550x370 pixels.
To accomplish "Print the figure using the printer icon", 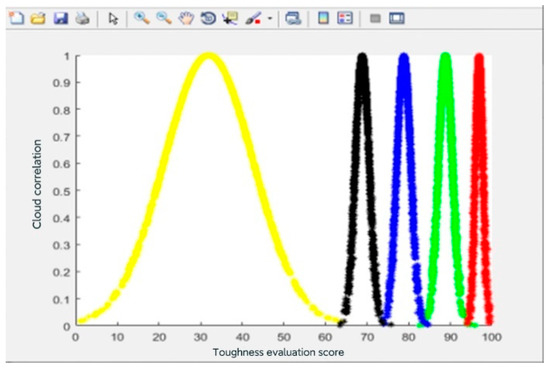I will point(82,18).
